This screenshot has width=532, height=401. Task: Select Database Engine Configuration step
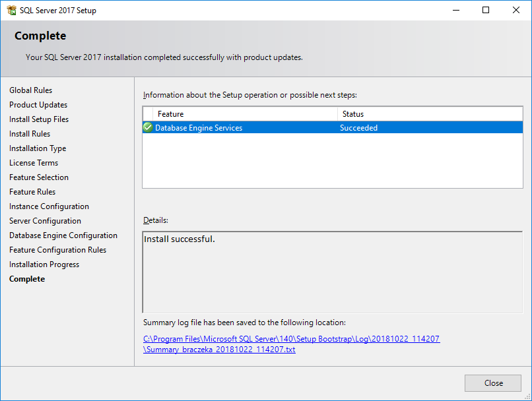(x=63, y=235)
